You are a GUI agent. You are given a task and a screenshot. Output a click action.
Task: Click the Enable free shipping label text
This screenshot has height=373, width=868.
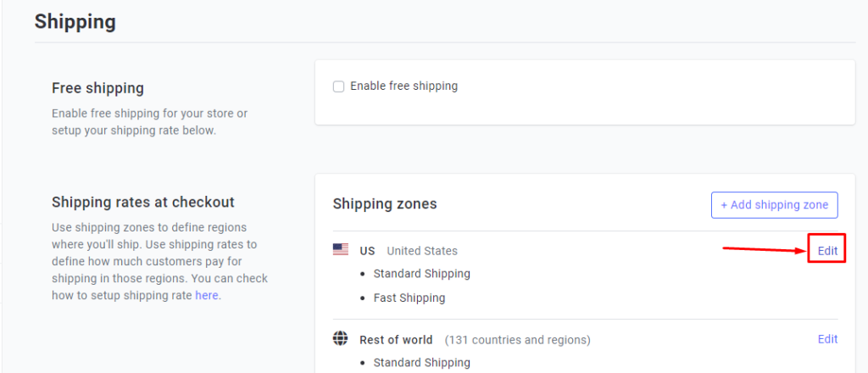coord(404,86)
